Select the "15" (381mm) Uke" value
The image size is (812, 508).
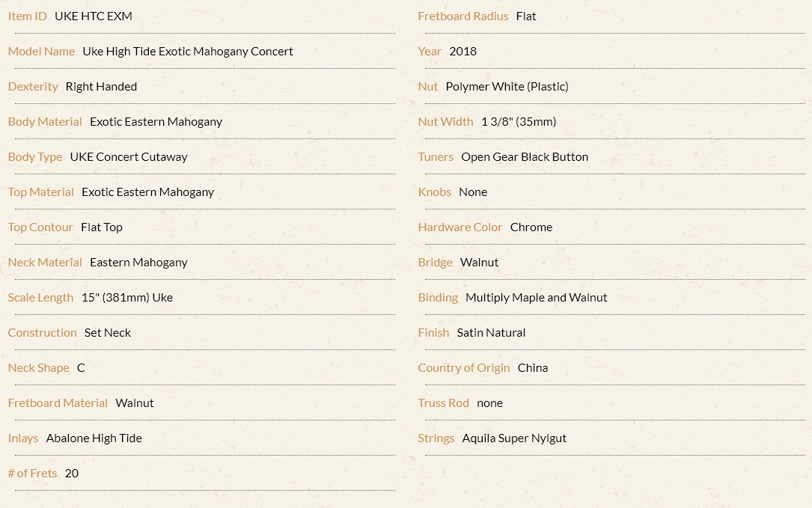pyautogui.click(x=127, y=298)
